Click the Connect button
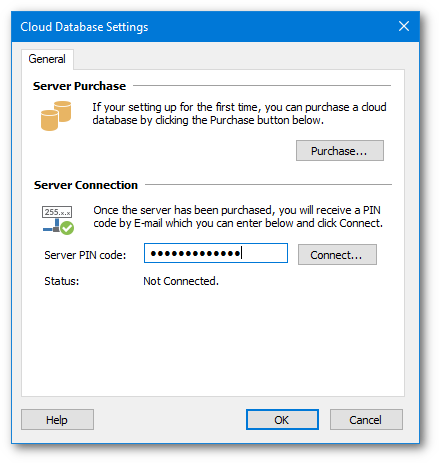The width and height of the screenshot is (439, 463). [337, 255]
